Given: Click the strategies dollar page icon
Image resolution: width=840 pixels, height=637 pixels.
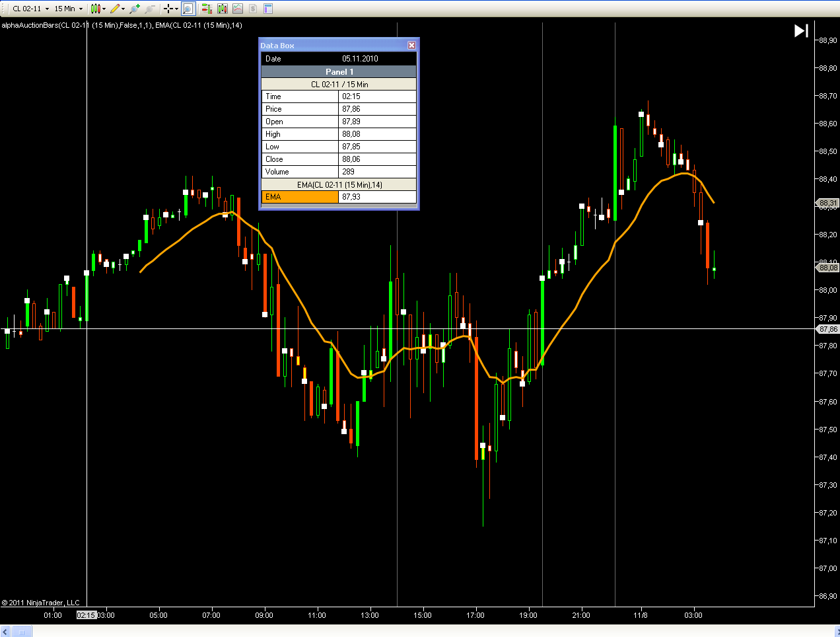Looking at the screenshot, I should [253, 9].
